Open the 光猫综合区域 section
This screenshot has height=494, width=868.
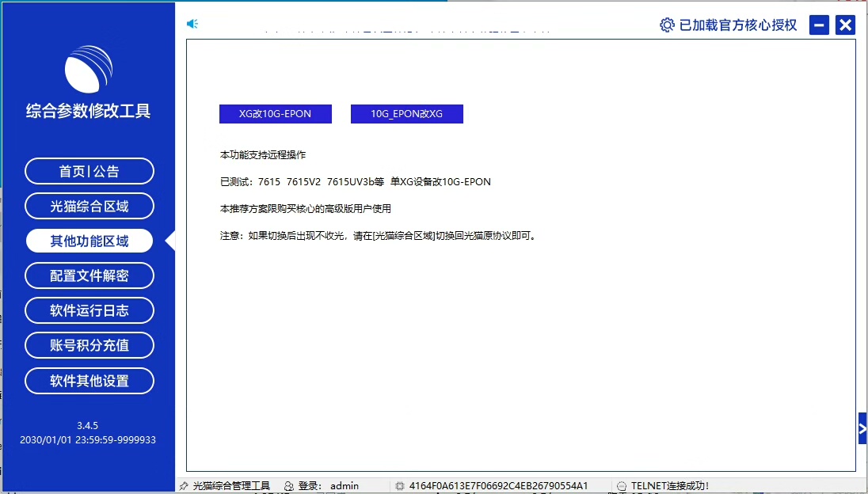click(89, 206)
